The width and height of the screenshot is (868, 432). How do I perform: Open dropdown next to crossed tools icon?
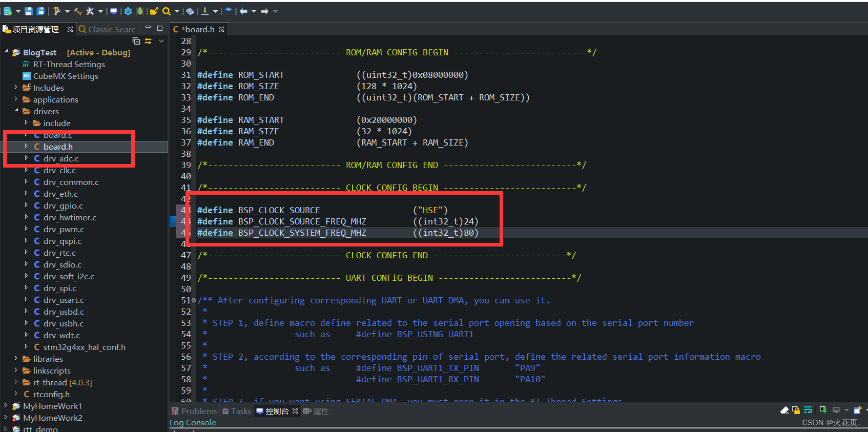pos(100,11)
